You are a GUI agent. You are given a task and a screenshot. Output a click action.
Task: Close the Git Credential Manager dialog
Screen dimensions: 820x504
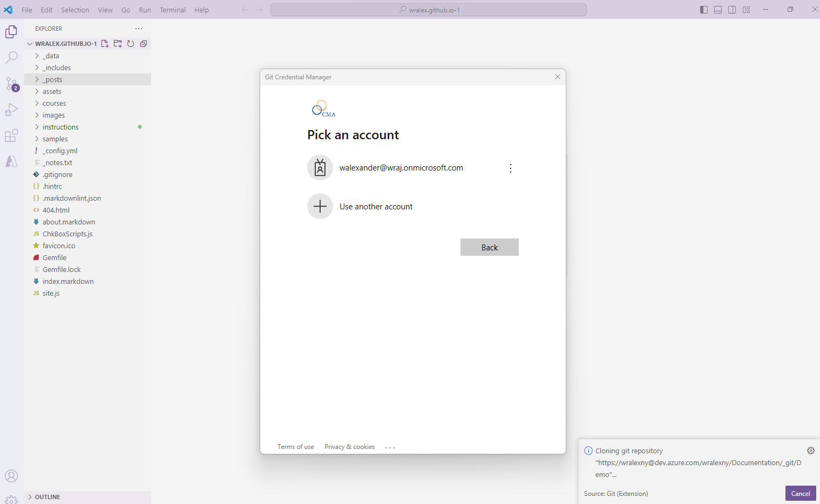558,77
